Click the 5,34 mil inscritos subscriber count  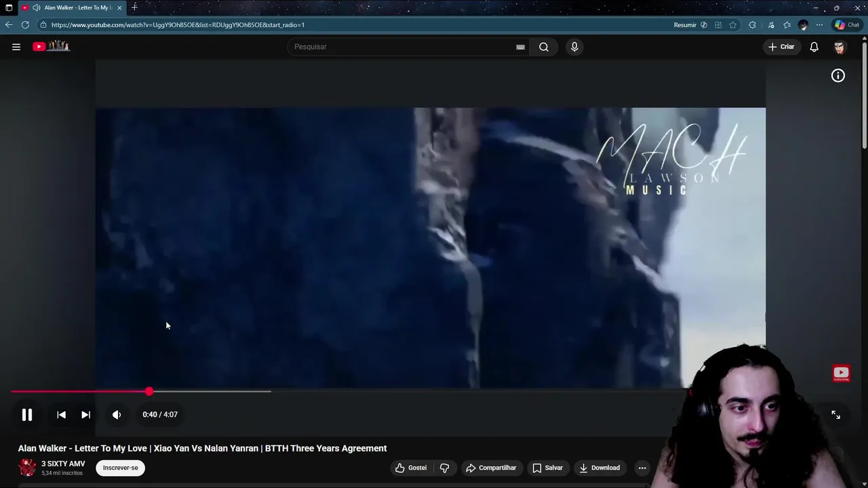62,473
